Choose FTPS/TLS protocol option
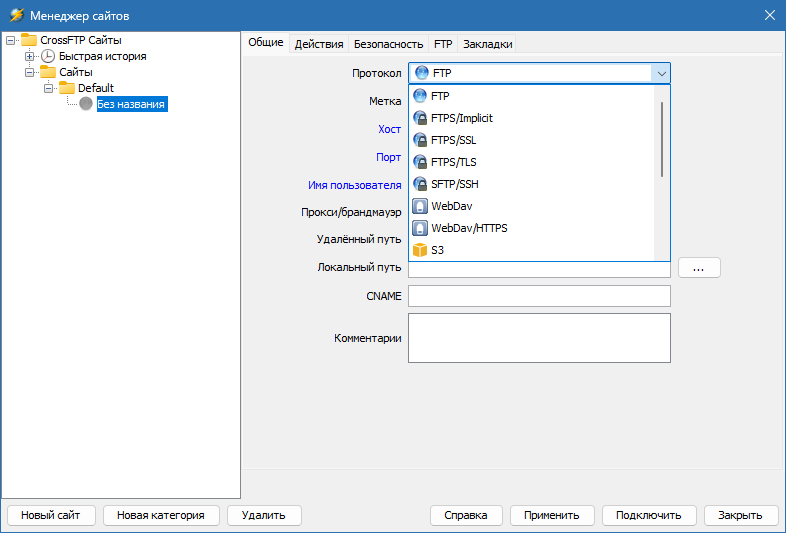This screenshot has height=533, width=786. (532, 162)
